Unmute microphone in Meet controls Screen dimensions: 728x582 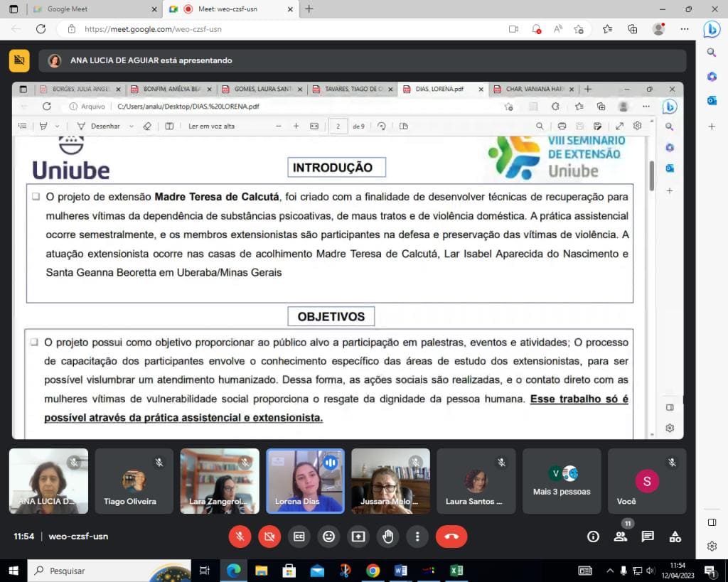pos(240,537)
